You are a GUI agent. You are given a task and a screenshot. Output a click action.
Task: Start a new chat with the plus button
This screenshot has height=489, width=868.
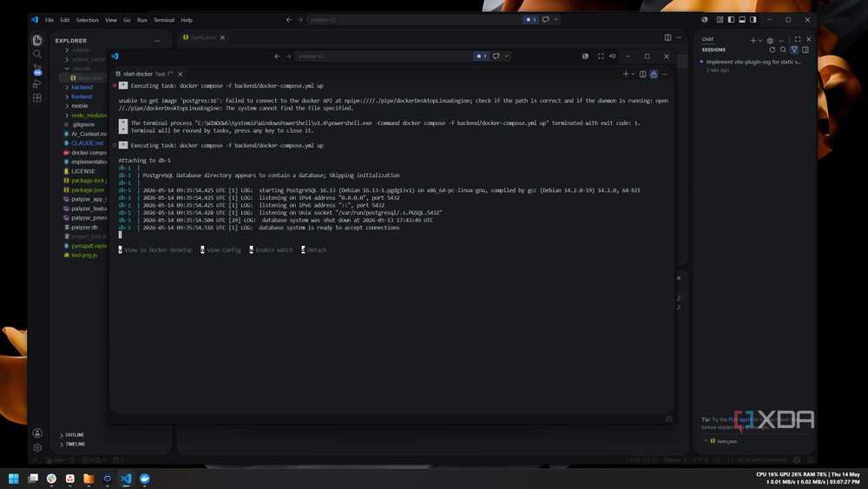[x=753, y=40]
